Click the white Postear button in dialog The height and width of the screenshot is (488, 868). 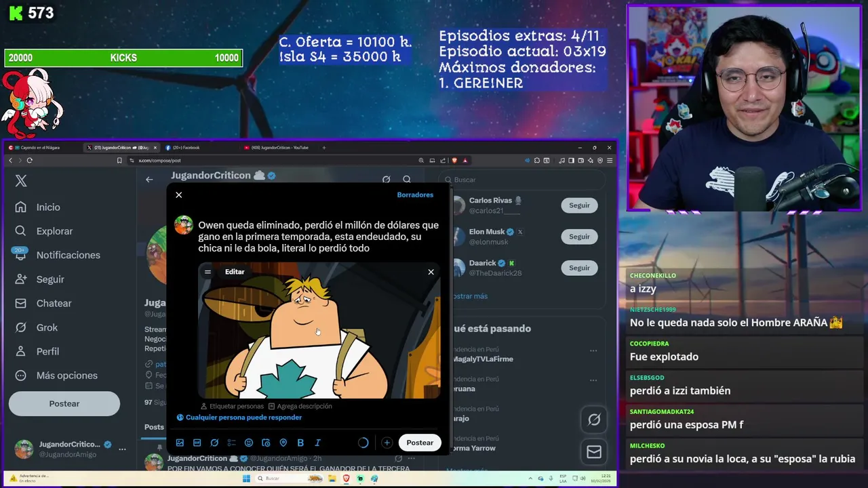click(x=420, y=443)
